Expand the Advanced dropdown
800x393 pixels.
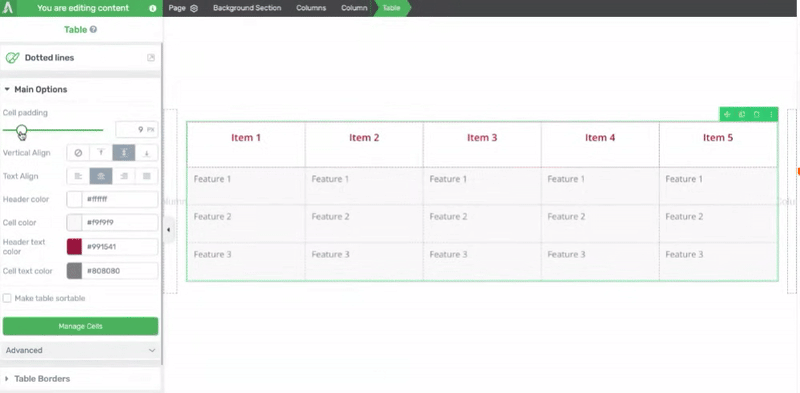click(x=80, y=350)
